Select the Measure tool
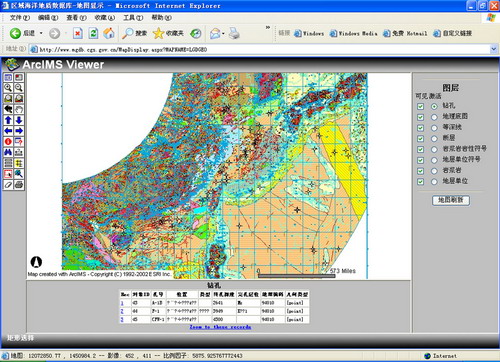Screen dimensions: 500x362 click(19, 152)
